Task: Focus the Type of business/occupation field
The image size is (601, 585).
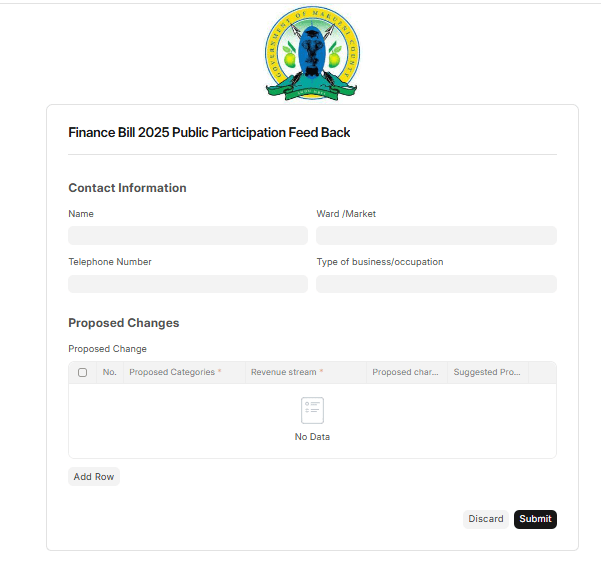Action: (x=436, y=284)
